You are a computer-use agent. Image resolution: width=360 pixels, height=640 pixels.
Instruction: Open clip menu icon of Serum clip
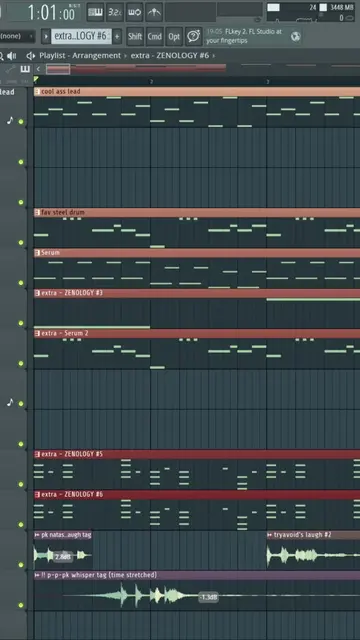(37, 253)
